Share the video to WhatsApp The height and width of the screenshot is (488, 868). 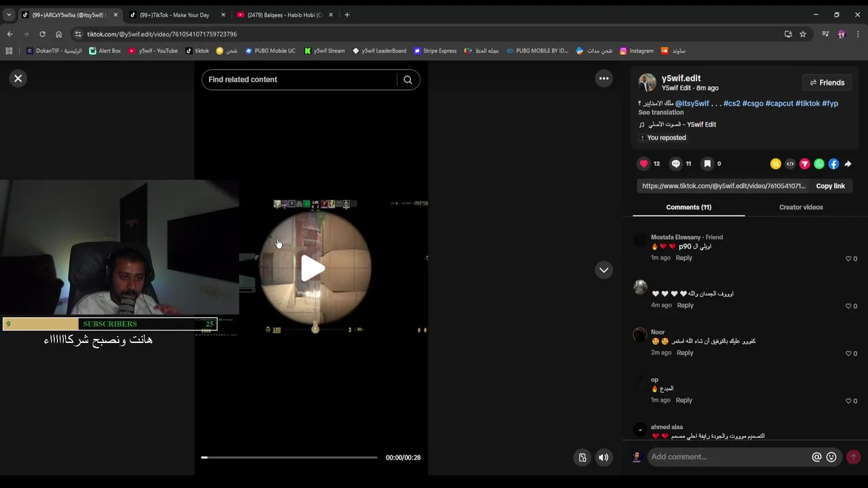(819, 164)
